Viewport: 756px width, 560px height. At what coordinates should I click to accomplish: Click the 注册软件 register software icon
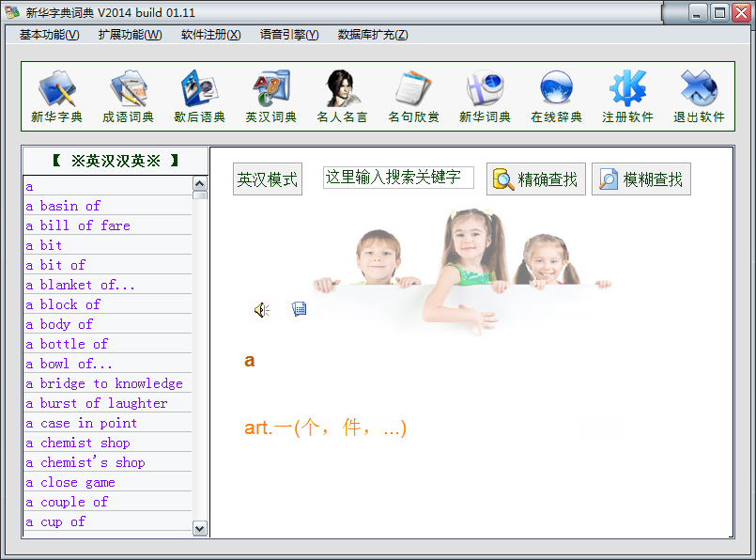coord(627,96)
